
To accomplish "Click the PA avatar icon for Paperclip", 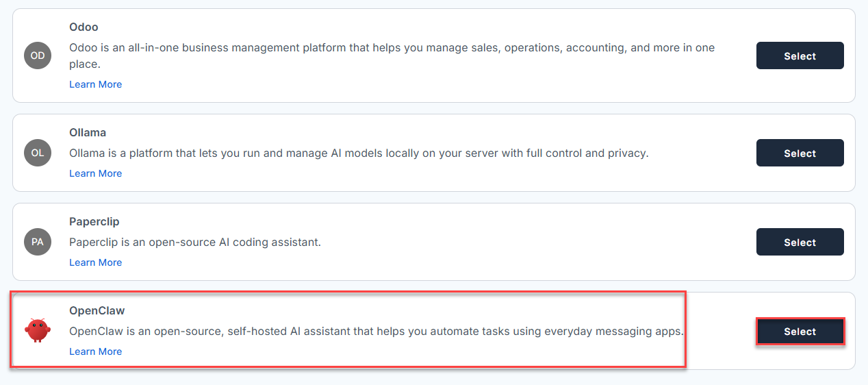I will [38, 242].
